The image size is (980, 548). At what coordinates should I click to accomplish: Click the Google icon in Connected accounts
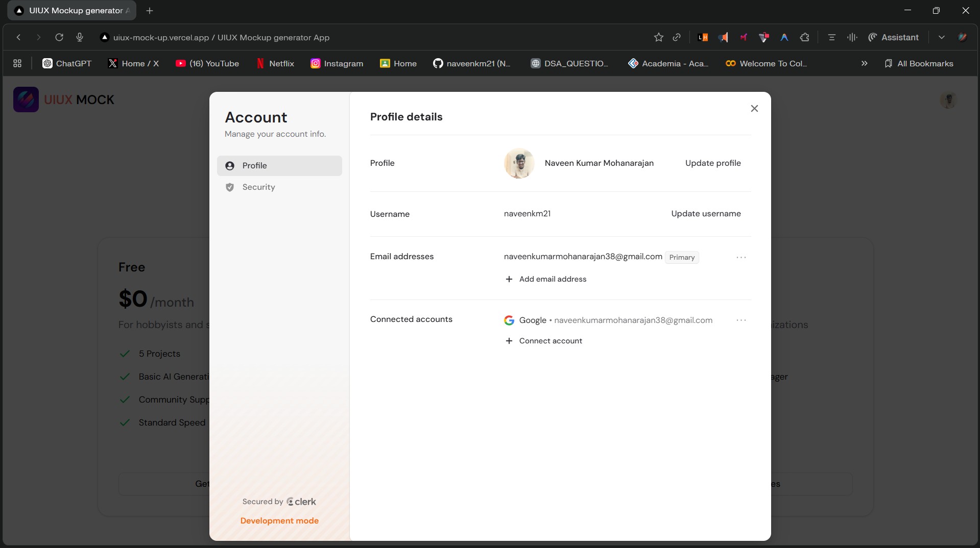[x=509, y=320]
